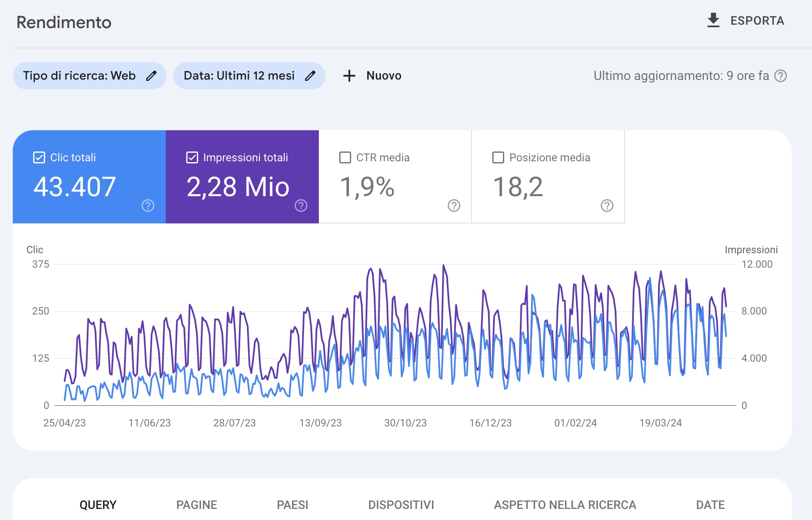Image resolution: width=812 pixels, height=520 pixels.
Task: Switch to the QUERY tab
Action: [x=98, y=505]
